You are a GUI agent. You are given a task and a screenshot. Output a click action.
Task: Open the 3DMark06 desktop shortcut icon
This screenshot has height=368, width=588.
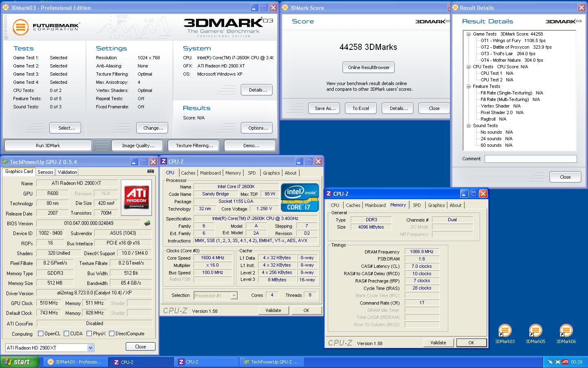[x=566, y=330]
